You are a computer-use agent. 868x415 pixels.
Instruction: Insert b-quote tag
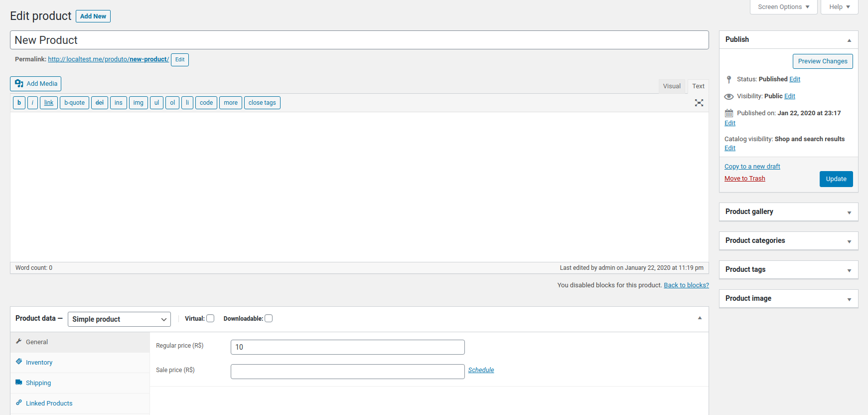click(x=74, y=103)
